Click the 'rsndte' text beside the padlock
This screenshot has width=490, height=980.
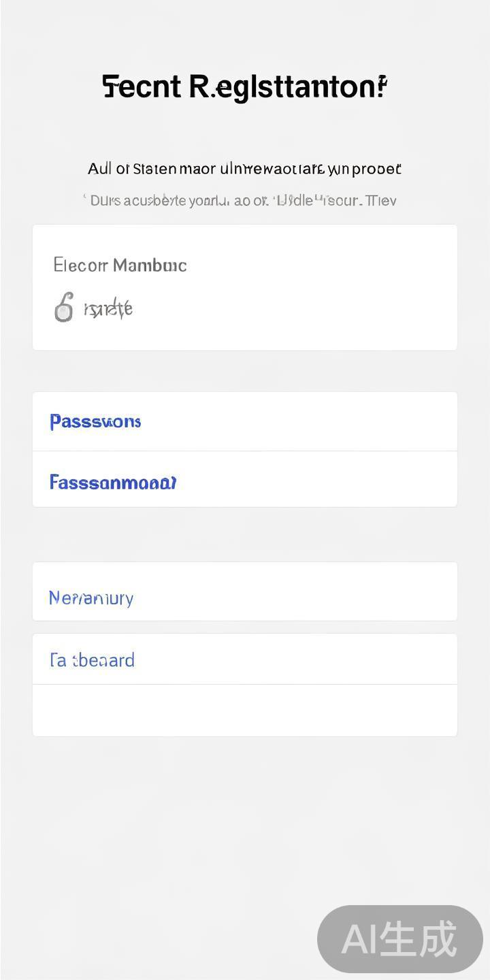pyautogui.click(x=108, y=309)
